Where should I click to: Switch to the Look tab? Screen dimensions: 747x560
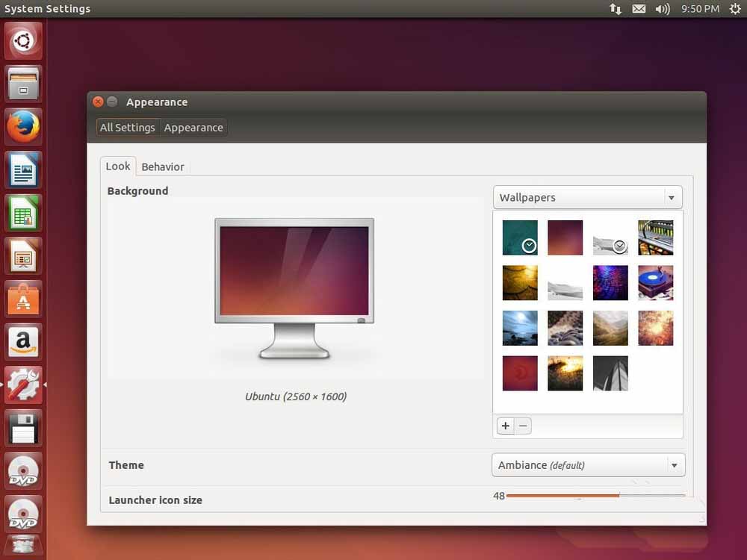point(118,167)
